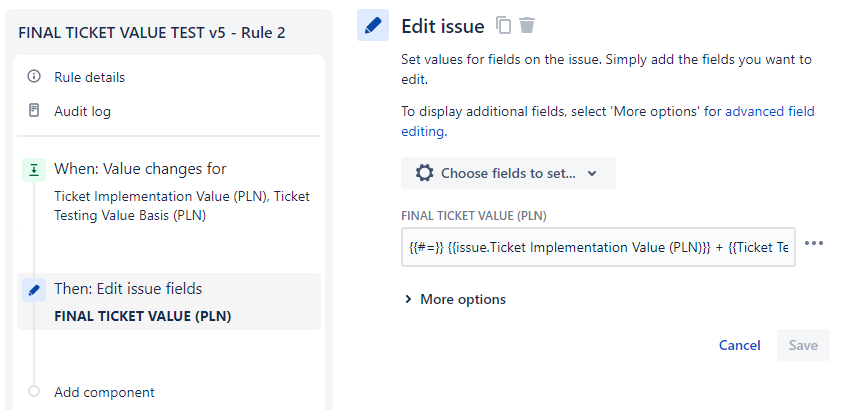Click the FINAL TICKET VALUE (PLN) input field

coord(597,246)
